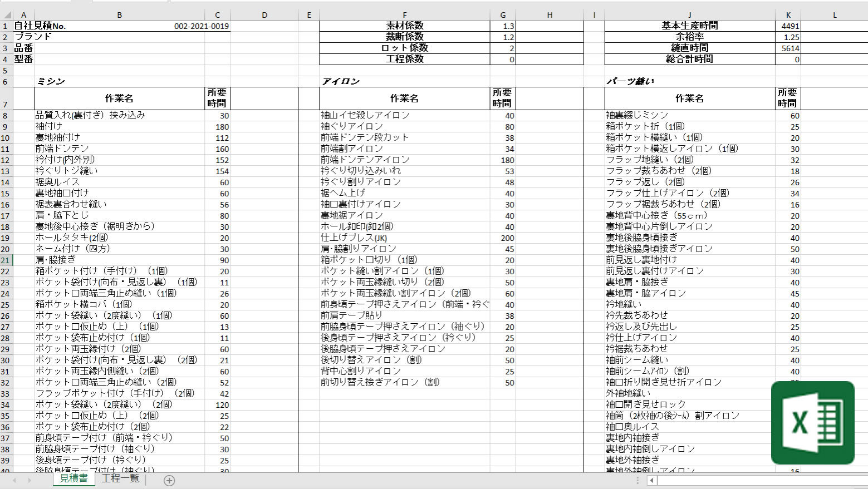Click the large Excel logo icon
Viewport: 868px width, 489px height.
(x=812, y=423)
